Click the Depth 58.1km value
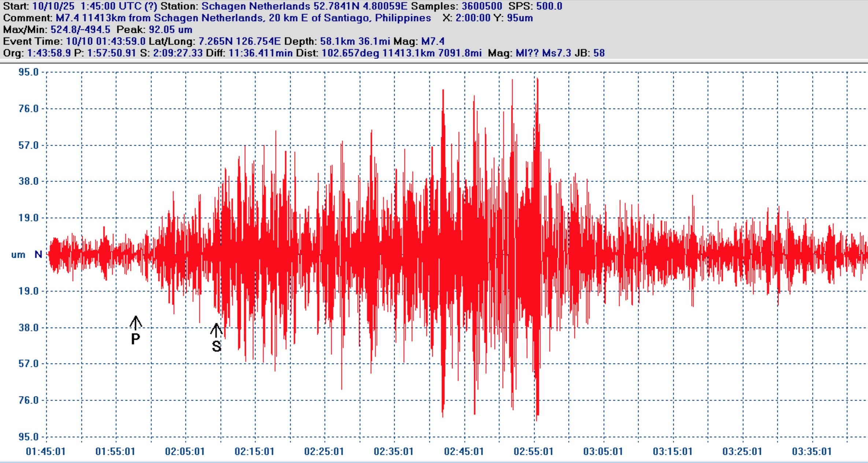The image size is (868, 463). [x=337, y=41]
